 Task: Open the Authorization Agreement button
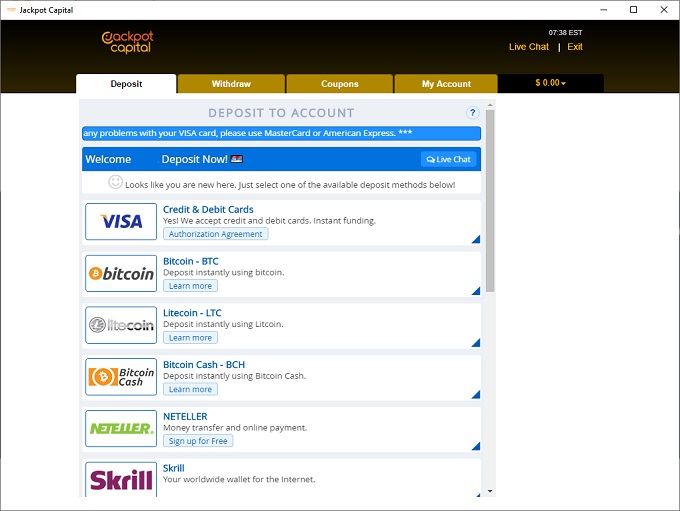click(216, 234)
